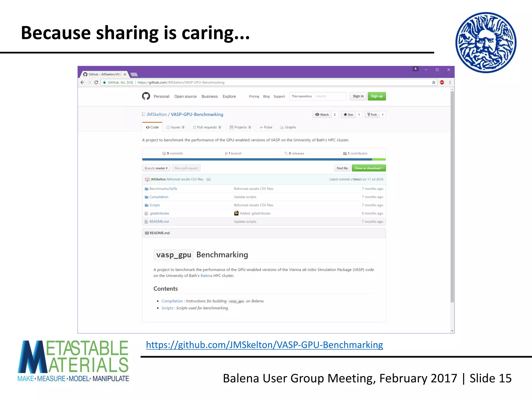Screen dimensions: 532x399
Task: Open the GitHub URL below the screenshot
Action: tap(264, 345)
